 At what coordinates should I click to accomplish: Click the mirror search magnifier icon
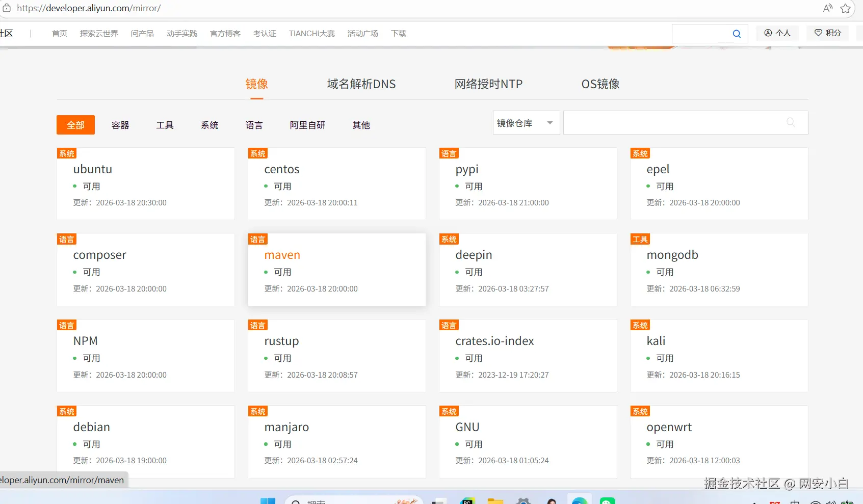(791, 122)
